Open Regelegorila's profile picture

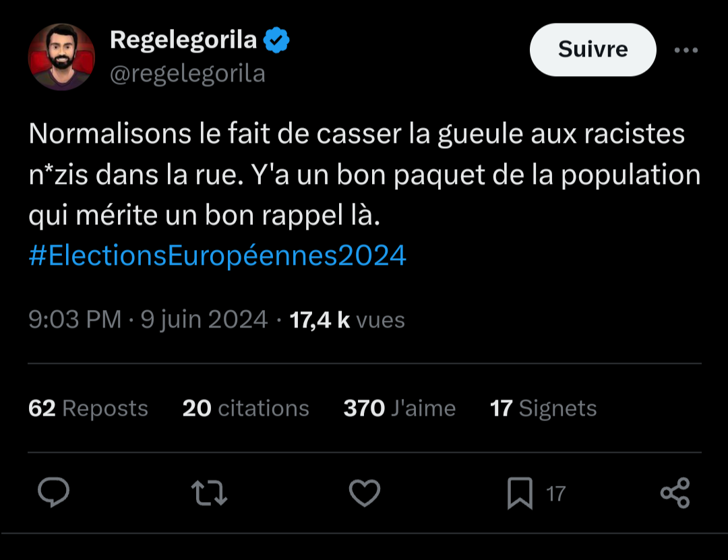(61, 57)
